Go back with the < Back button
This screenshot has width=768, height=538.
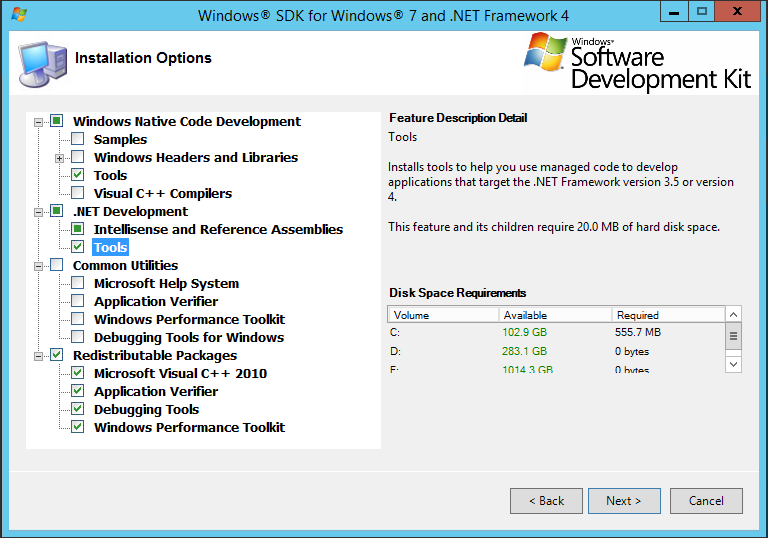[x=546, y=501]
